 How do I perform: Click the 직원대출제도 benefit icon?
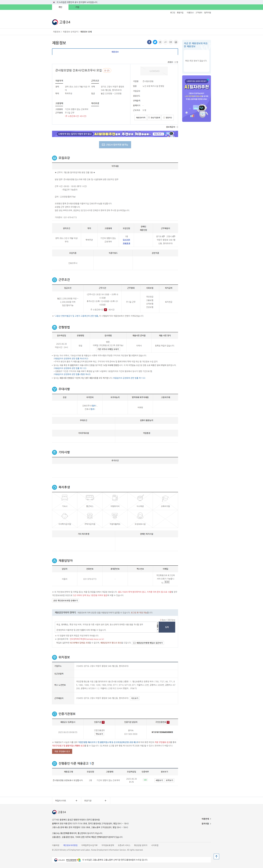tap(115, 516)
